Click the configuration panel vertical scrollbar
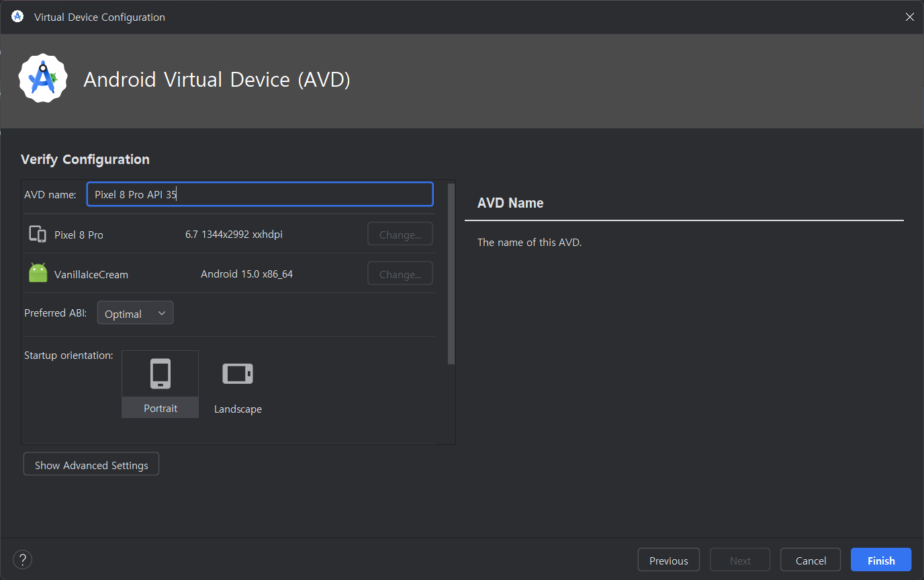The width and height of the screenshot is (924, 580). tap(451, 274)
